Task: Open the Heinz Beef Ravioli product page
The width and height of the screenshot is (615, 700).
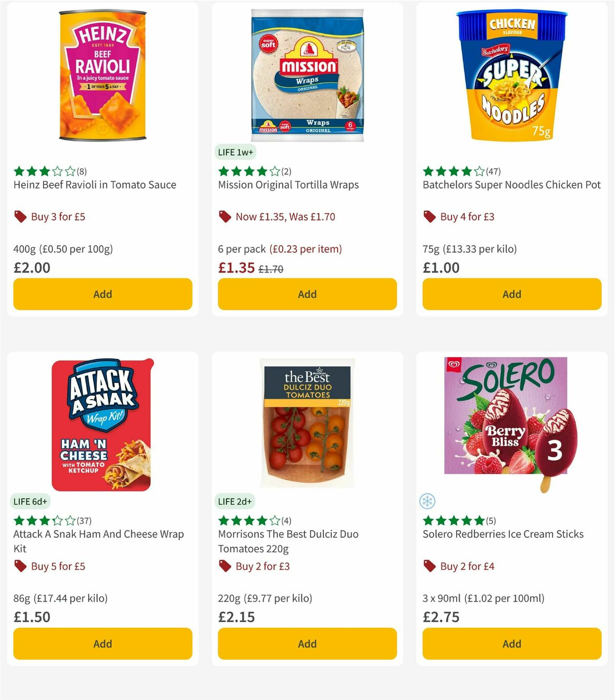Action: 94,184
